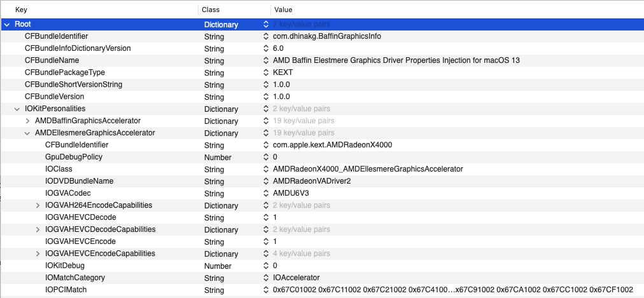Select the IOClass key
Viewport: 644px width, 298px height.
click(x=59, y=169)
